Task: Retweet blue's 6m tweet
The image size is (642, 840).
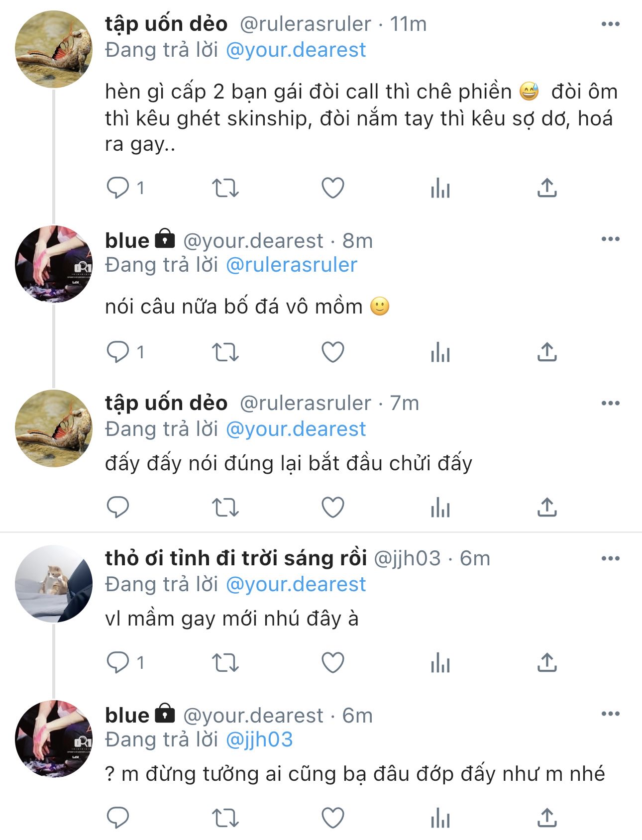Action: 225,818
